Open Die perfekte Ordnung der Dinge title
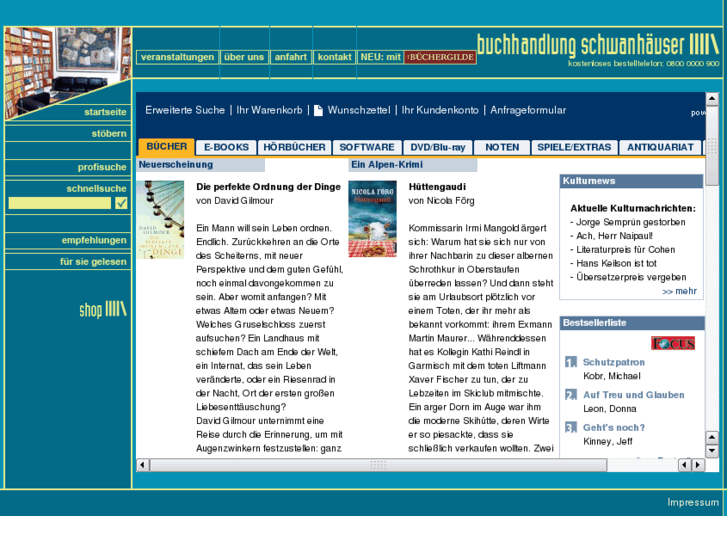 point(268,187)
